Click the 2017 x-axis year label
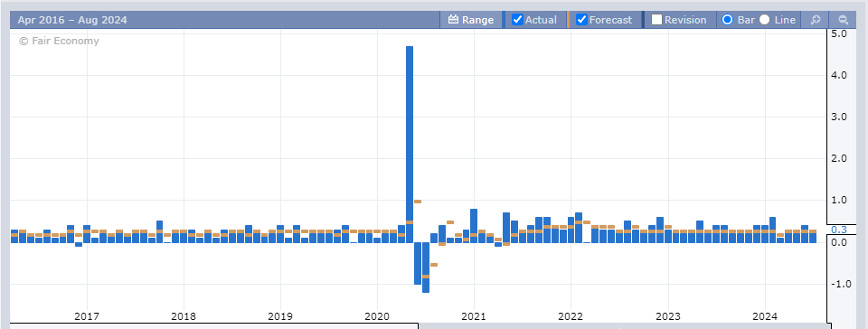 (87, 317)
